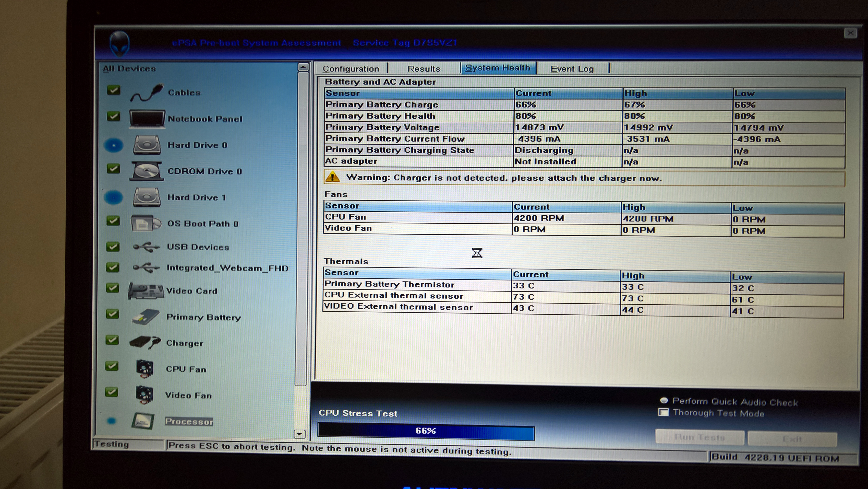Viewport: 868px width, 489px height.
Task: Click the CPU Stress Test progress bar
Action: [426, 431]
